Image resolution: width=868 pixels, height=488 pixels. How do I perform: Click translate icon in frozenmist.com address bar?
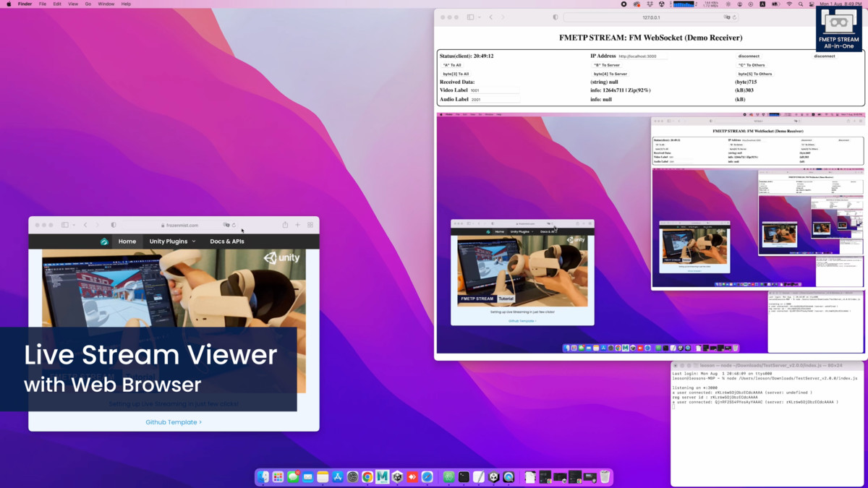coord(226,225)
